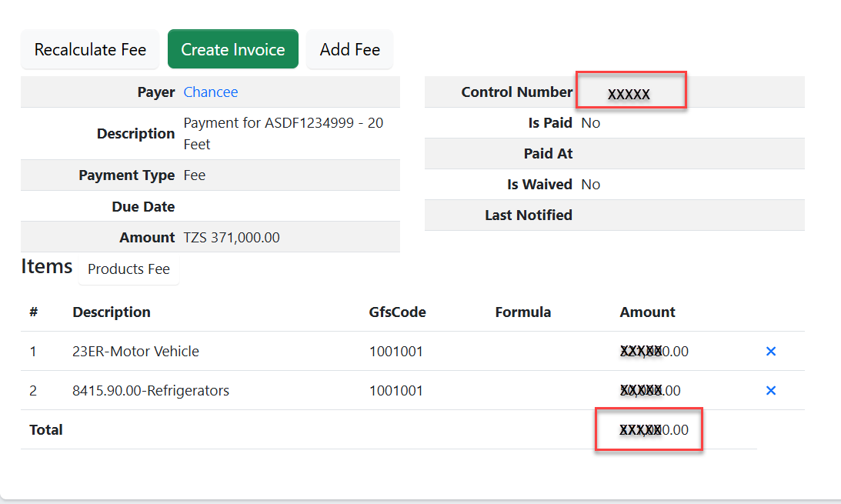Delete the Refrigerators item using its X icon
841x504 pixels.
pos(771,391)
